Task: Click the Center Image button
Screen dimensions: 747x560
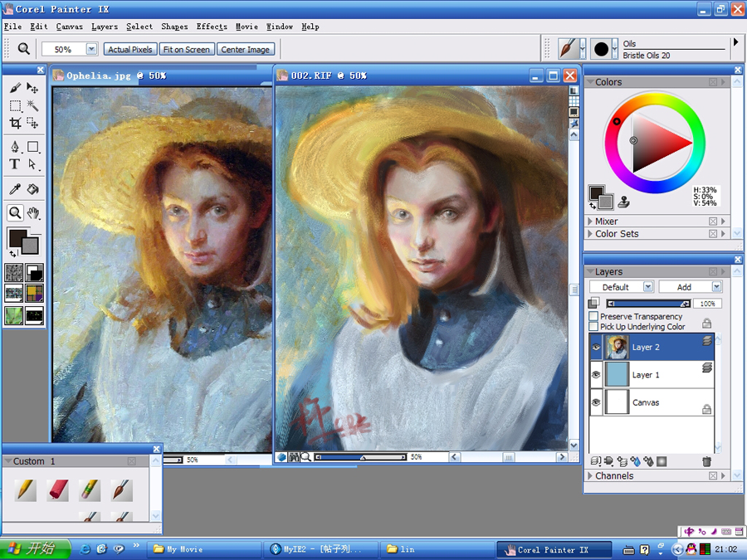Action: (246, 49)
